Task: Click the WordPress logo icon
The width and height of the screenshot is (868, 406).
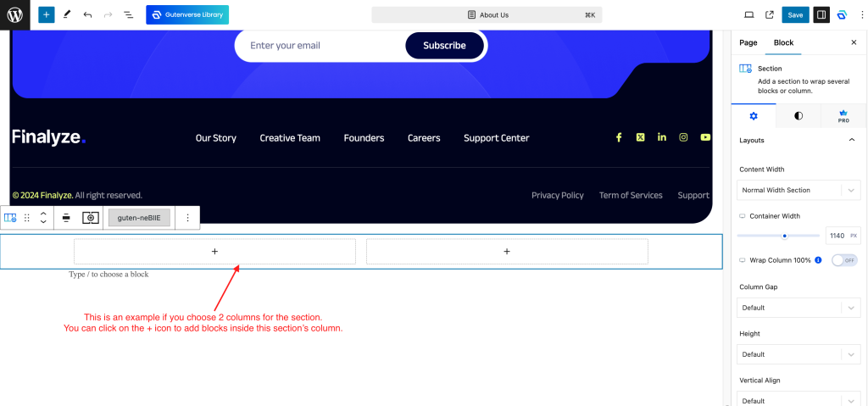Action: tap(14, 14)
